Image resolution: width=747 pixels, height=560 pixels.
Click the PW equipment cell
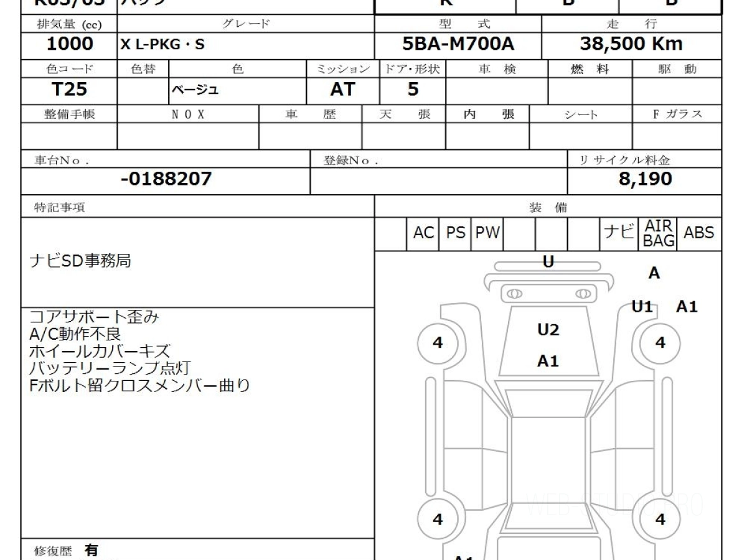(x=487, y=233)
